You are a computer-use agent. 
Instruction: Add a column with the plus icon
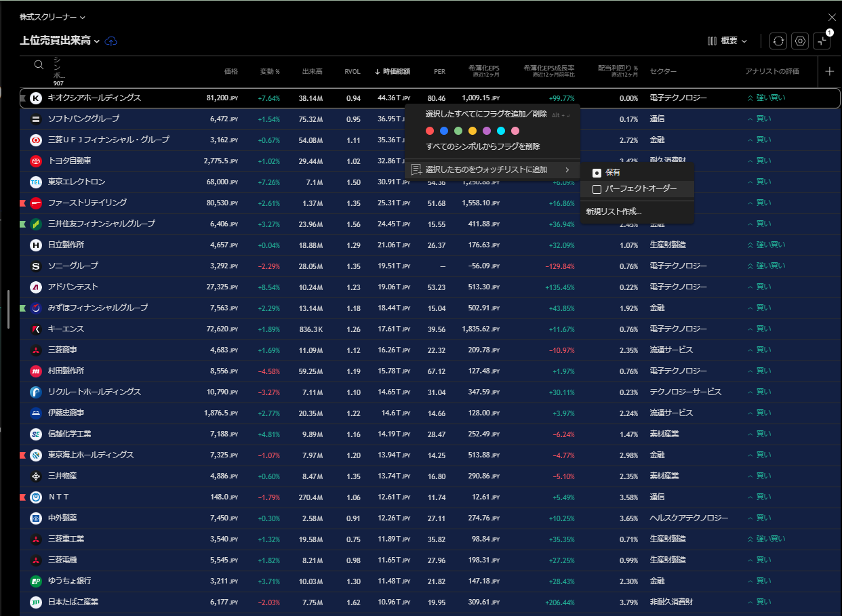tap(830, 71)
